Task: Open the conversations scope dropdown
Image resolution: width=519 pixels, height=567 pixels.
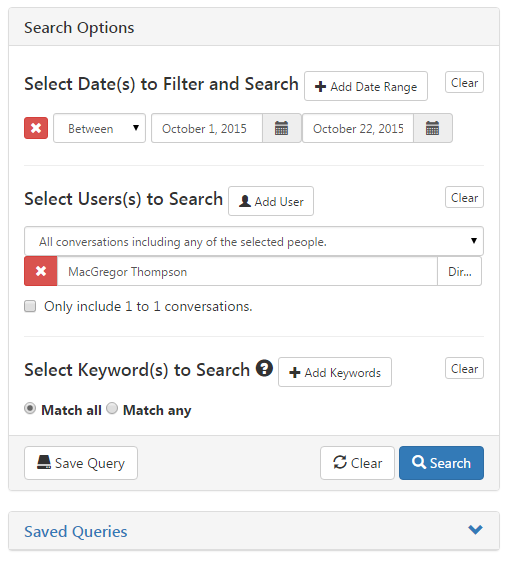Action: (254, 241)
